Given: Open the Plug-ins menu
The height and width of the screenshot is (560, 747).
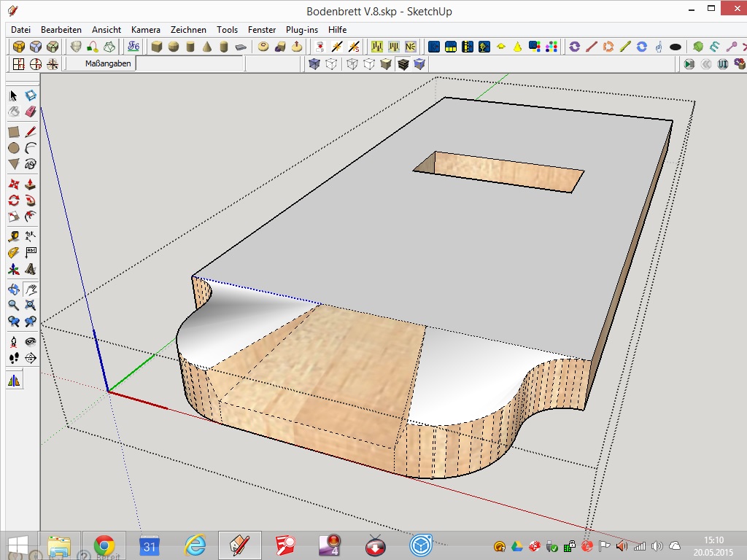Looking at the screenshot, I should [x=301, y=30].
